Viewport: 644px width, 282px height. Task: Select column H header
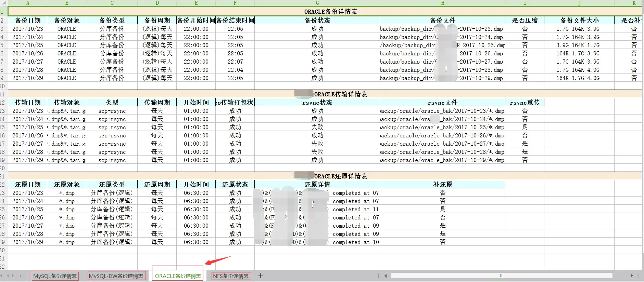(443, 3)
